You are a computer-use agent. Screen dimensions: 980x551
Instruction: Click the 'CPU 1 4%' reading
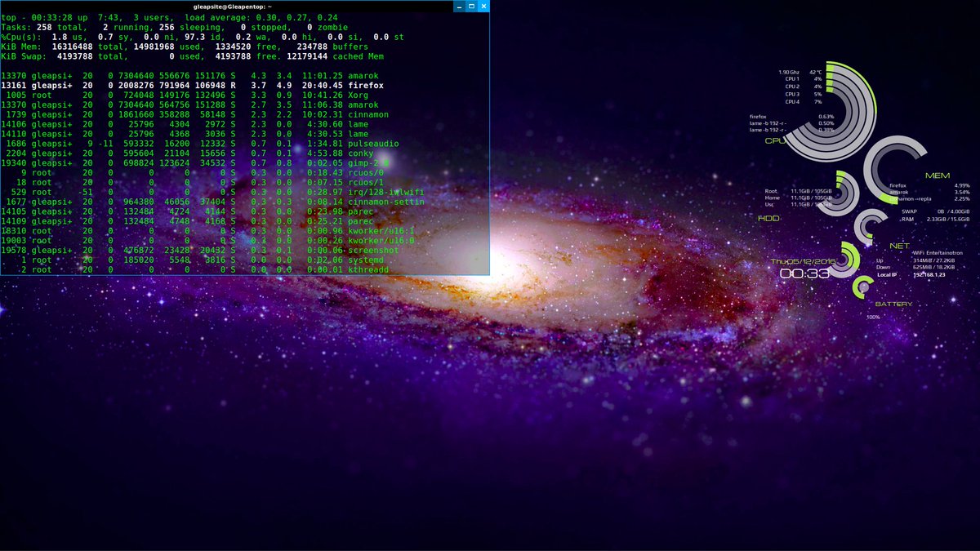[804, 79]
